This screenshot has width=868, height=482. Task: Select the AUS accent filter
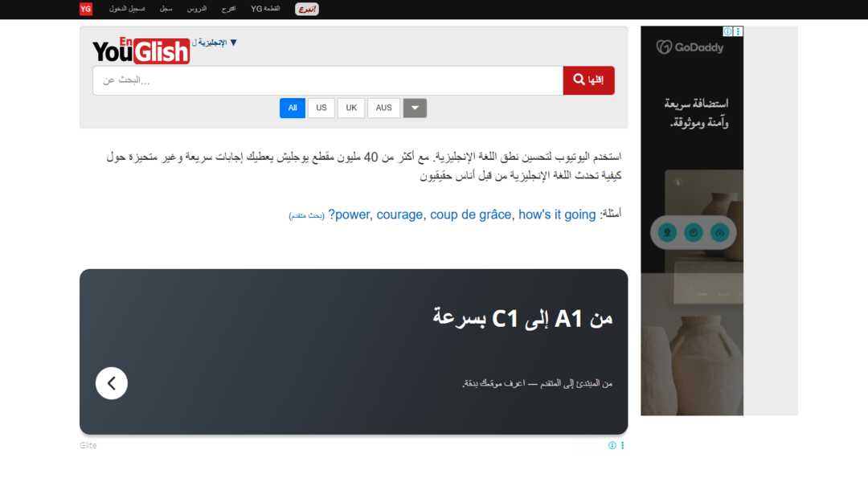(383, 108)
